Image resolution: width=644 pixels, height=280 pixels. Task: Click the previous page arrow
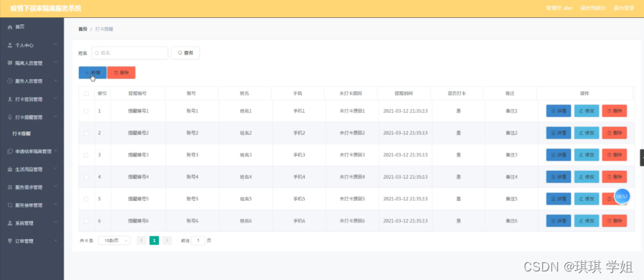pyautogui.click(x=141, y=241)
